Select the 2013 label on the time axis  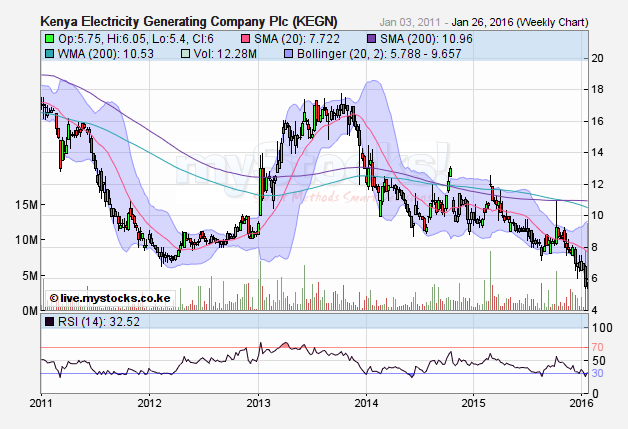[x=258, y=403]
